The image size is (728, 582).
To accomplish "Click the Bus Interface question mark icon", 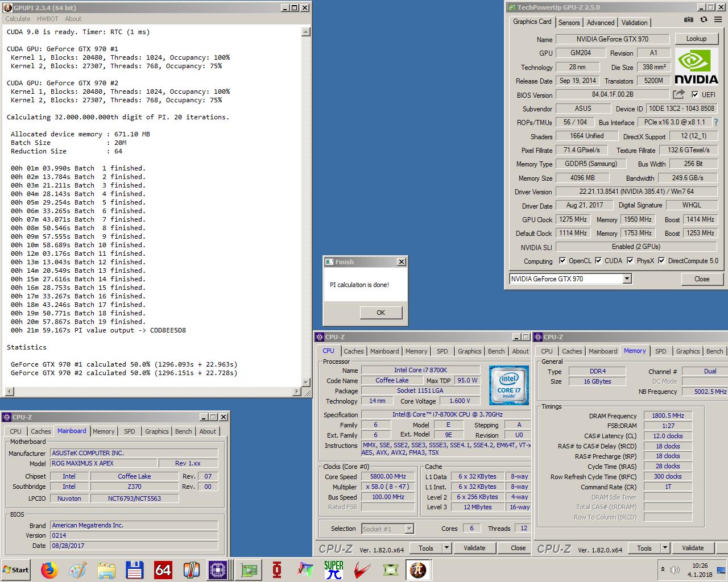I will [716, 122].
